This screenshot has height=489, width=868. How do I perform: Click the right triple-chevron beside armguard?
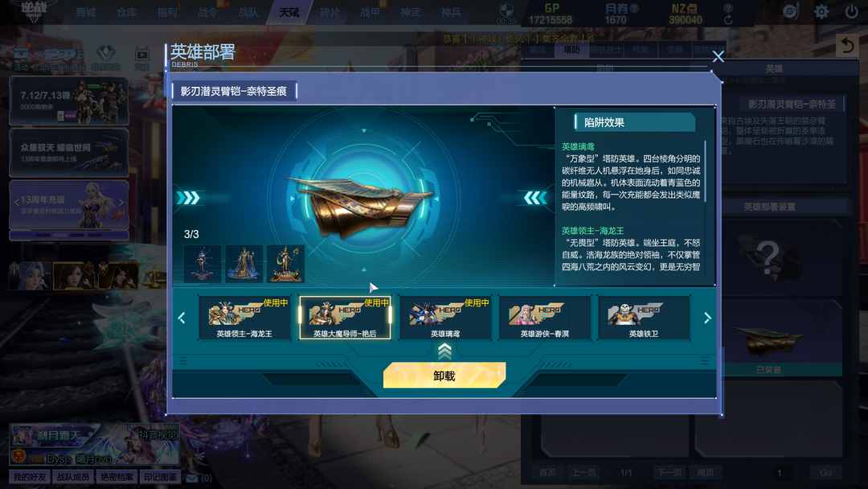coord(535,198)
